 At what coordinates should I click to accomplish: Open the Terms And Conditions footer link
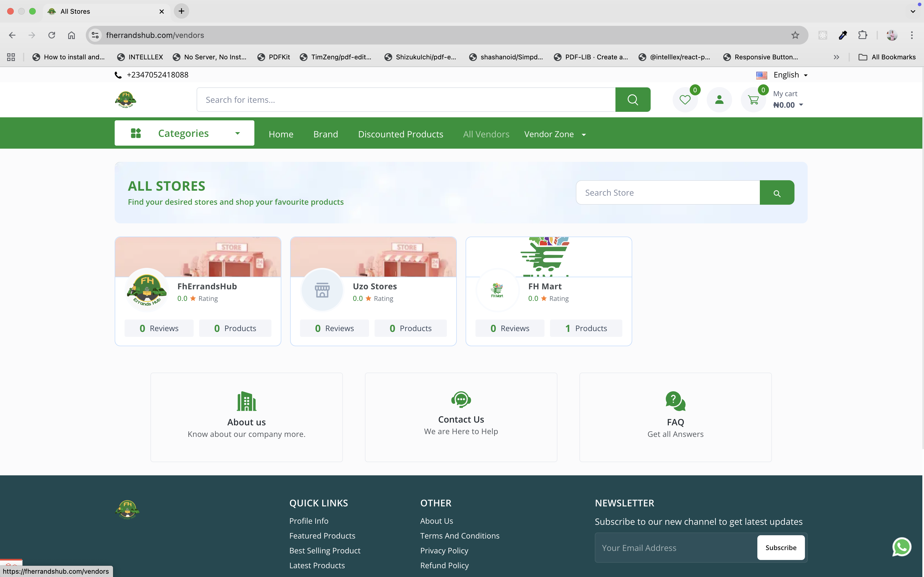pyautogui.click(x=460, y=536)
